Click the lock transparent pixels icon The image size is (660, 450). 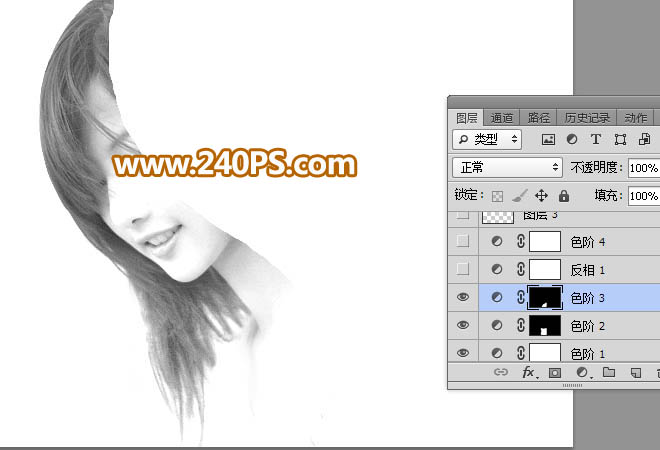click(498, 196)
